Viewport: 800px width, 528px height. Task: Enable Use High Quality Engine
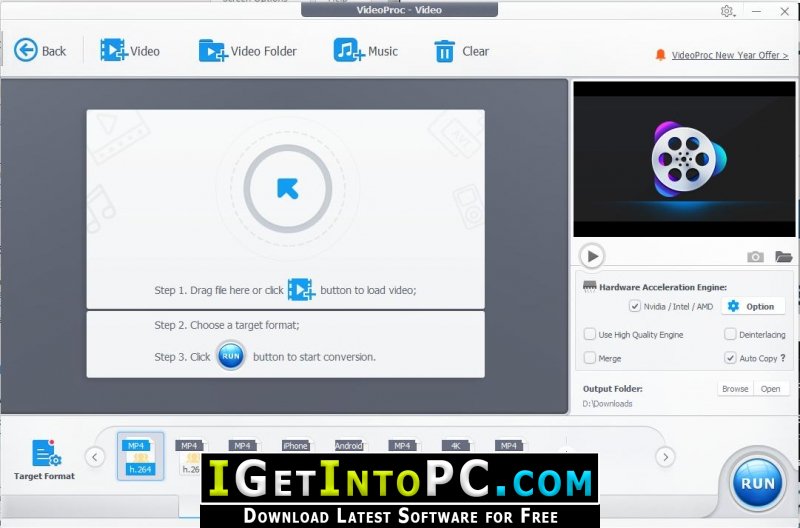click(x=590, y=334)
